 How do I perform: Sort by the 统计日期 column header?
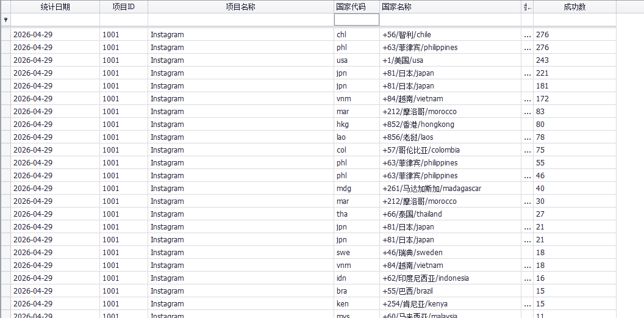point(55,7)
